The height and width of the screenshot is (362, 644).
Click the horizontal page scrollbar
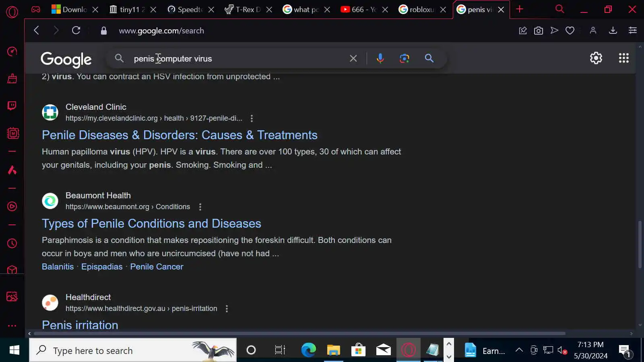tap(299, 333)
